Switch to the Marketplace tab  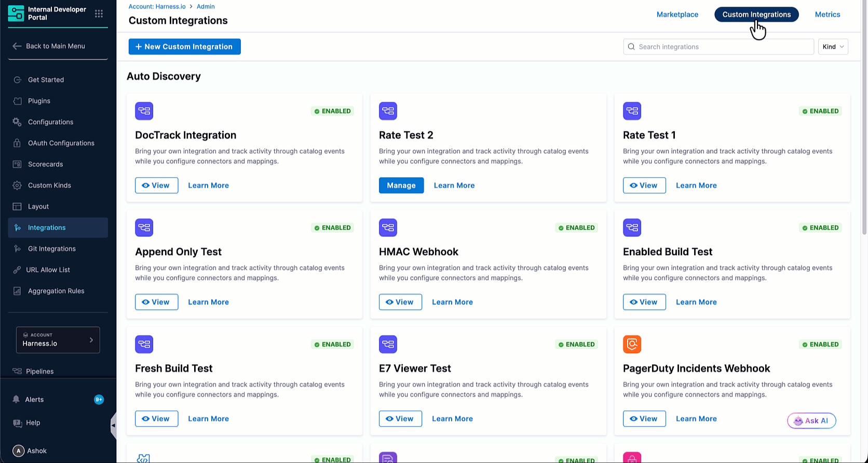tap(677, 15)
